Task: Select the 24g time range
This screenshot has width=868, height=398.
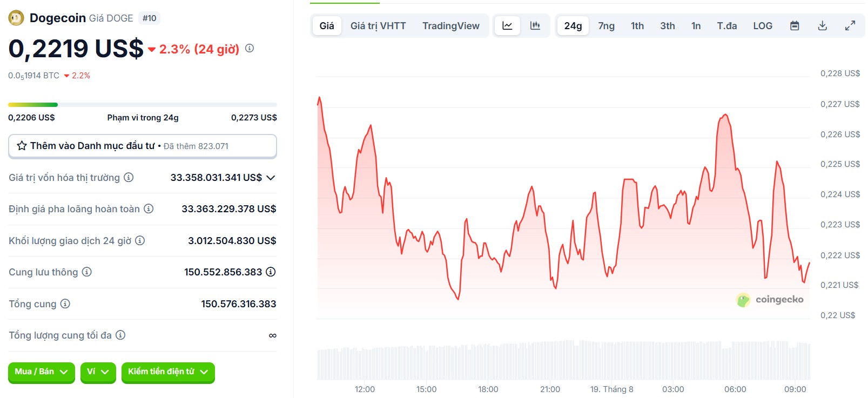Action: coord(573,26)
